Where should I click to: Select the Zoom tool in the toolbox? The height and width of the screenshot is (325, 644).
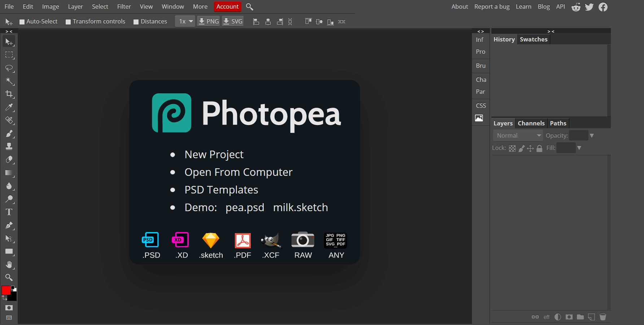pyautogui.click(x=9, y=277)
